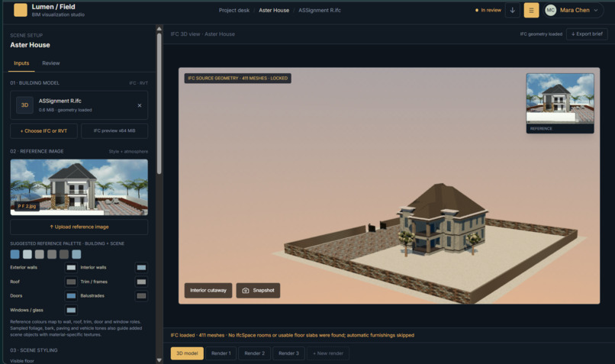The width and height of the screenshot is (615, 364).
Task: Open the REFERENCE thumbnail in the viewport
Action: click(x=560, y=103)
